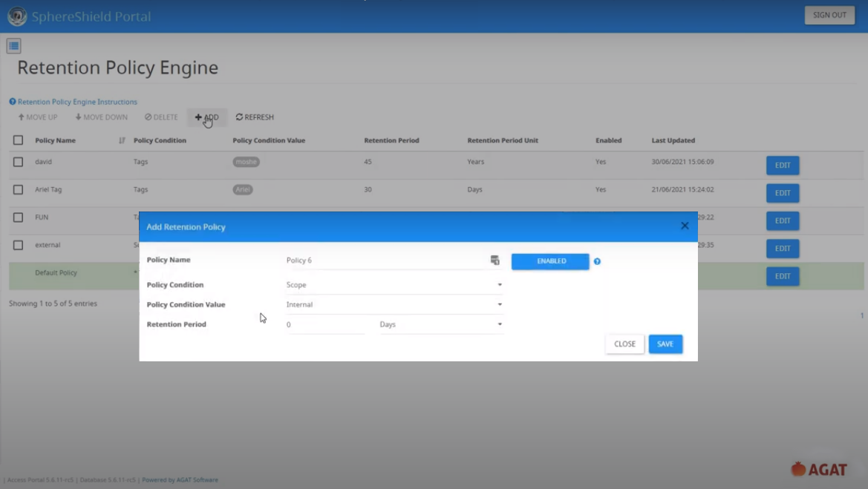Click the Enabled column header

[x=608, y=140]
